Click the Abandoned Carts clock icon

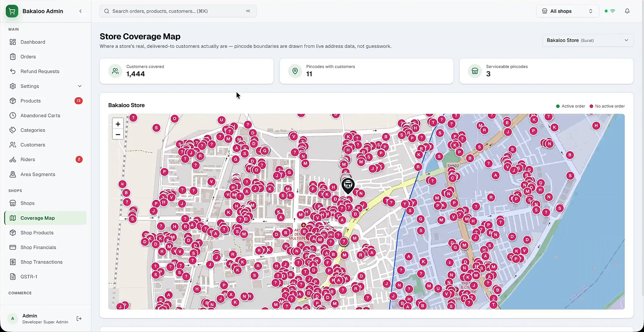tap(13, 115)
